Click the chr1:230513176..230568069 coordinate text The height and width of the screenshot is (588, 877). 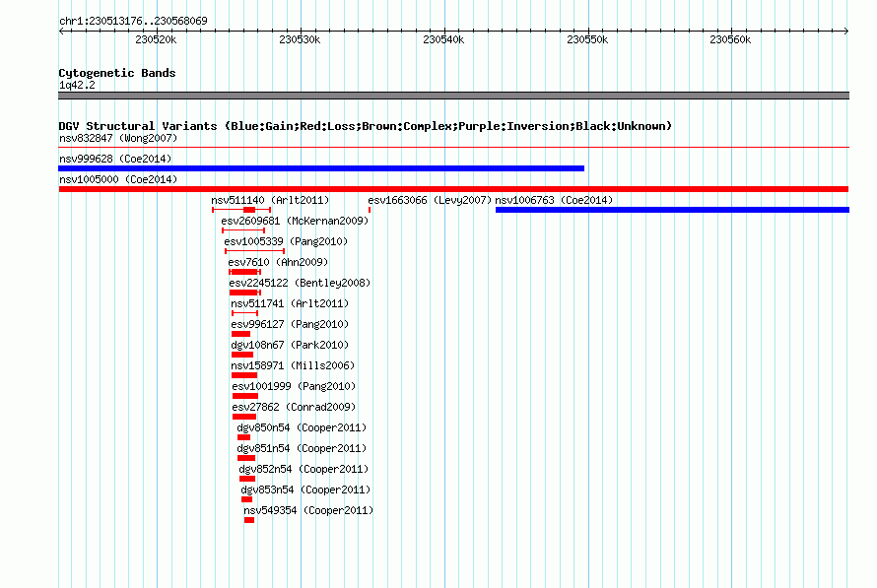[133, 21]
